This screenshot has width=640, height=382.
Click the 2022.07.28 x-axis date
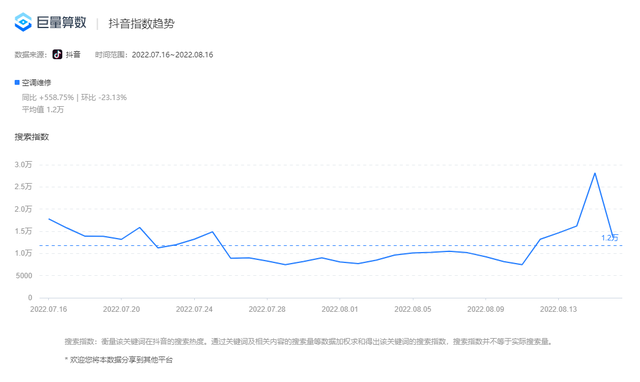267,309
